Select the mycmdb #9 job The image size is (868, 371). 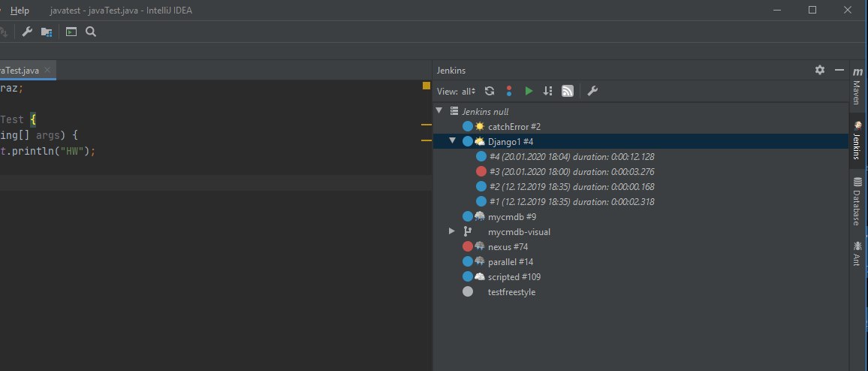click(x=512, y=216)
